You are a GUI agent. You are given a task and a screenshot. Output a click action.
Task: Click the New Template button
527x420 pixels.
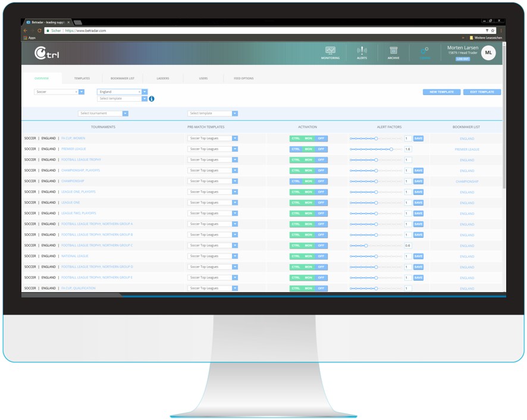[x=441, y=92]
